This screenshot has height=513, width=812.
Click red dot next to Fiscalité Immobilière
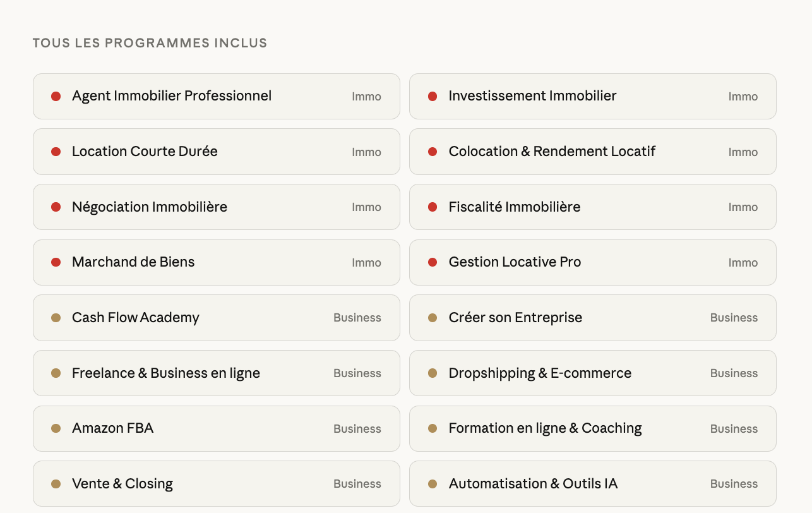point(433,207)
